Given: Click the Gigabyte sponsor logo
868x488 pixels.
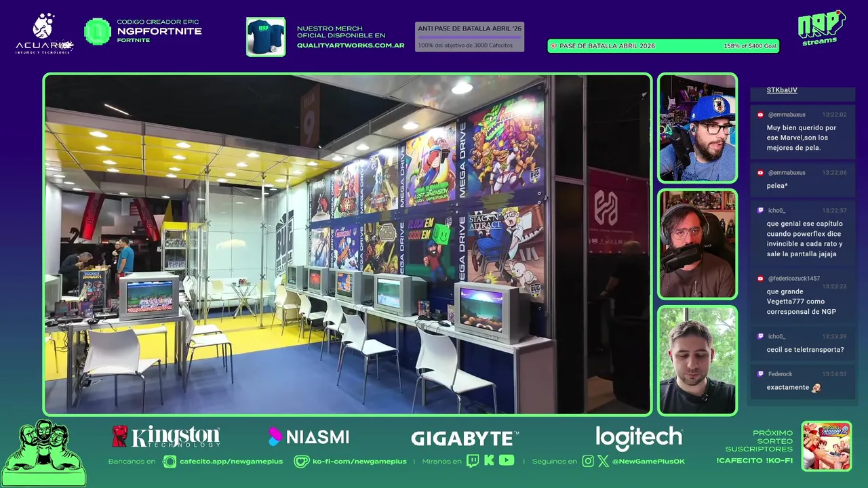Looking at the screenshot, I should (465, 439).
